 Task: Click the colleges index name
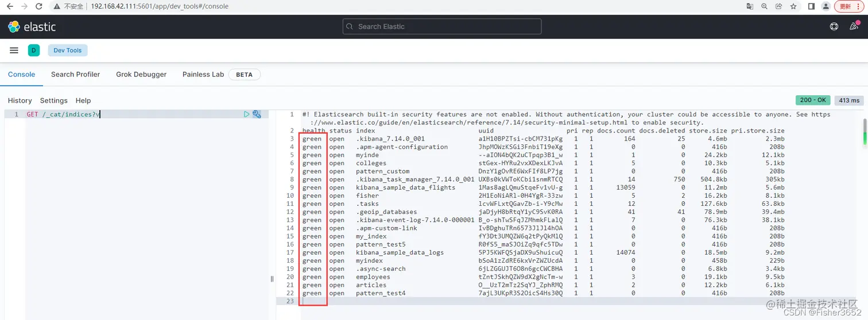click(371, 163)
